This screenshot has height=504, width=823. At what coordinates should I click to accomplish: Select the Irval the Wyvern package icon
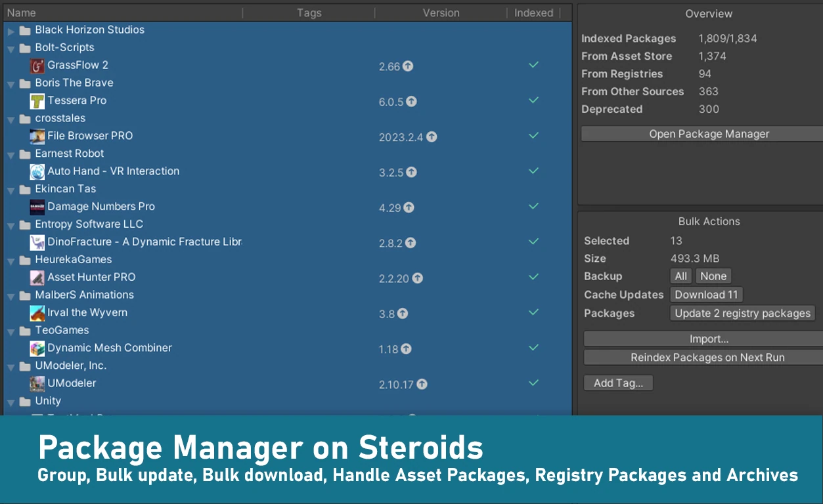(x=37, y=313)
